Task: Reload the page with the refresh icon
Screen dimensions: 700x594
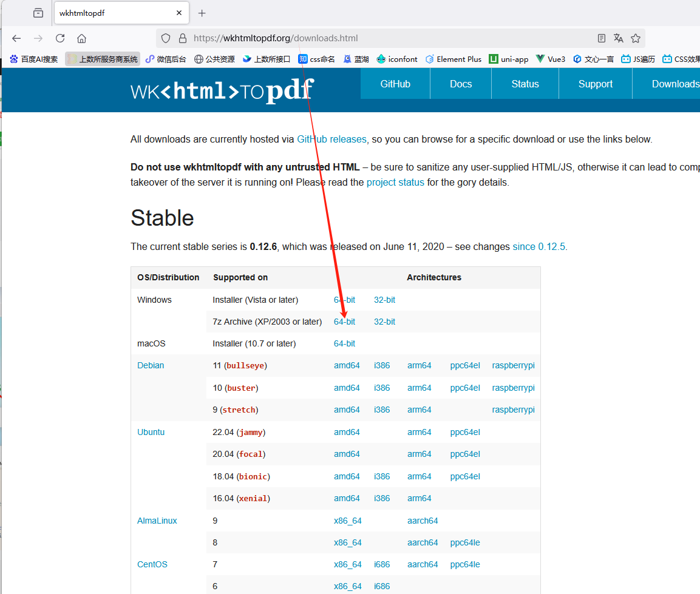Action: coord(60,38)
